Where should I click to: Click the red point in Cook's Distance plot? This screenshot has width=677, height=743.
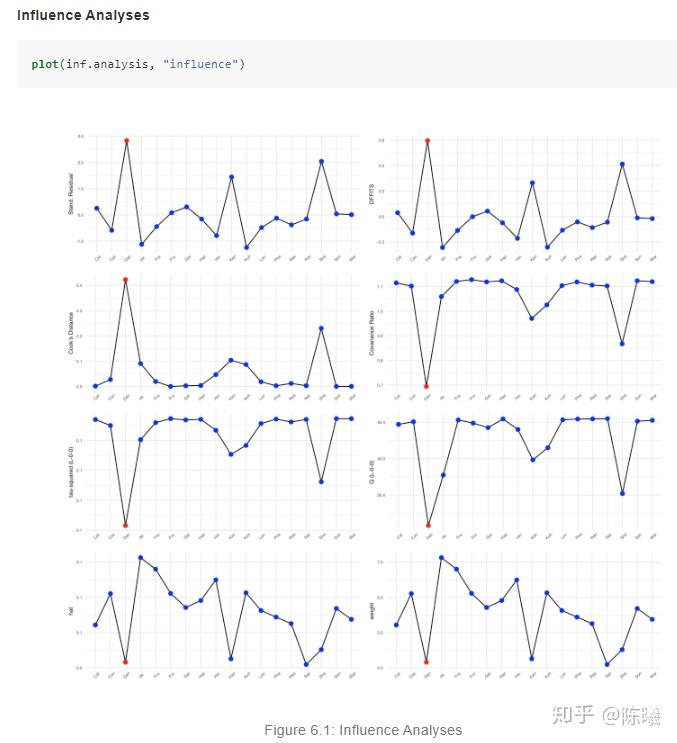coord(126,280)
